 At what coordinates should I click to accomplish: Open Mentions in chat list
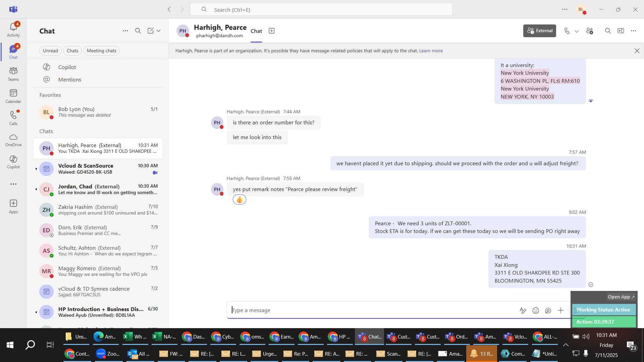[98, 79]
